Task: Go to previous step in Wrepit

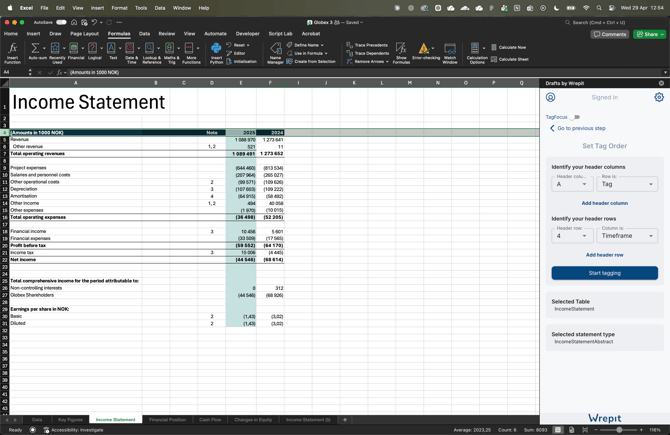Action: coord(578,128)
